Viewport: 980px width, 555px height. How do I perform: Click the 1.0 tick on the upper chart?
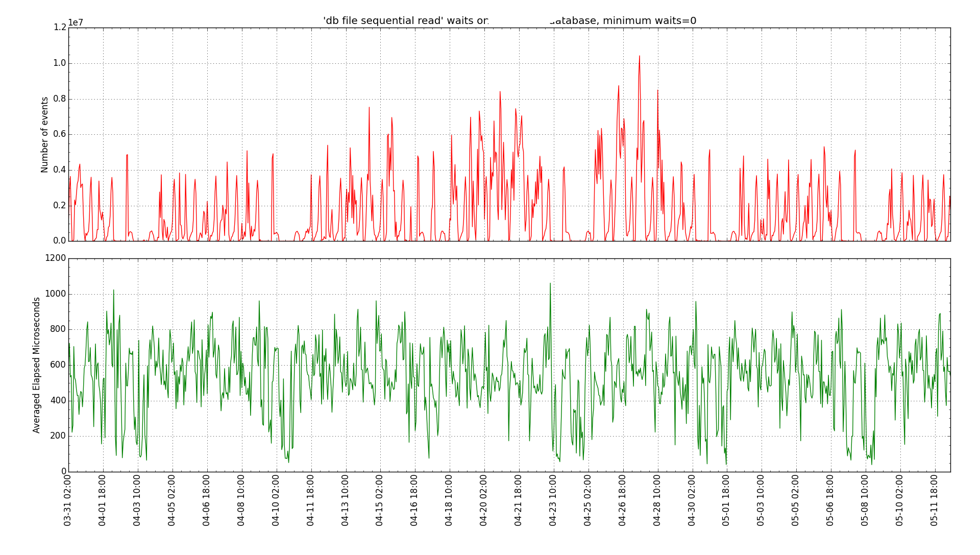click(x=60, y=63)
